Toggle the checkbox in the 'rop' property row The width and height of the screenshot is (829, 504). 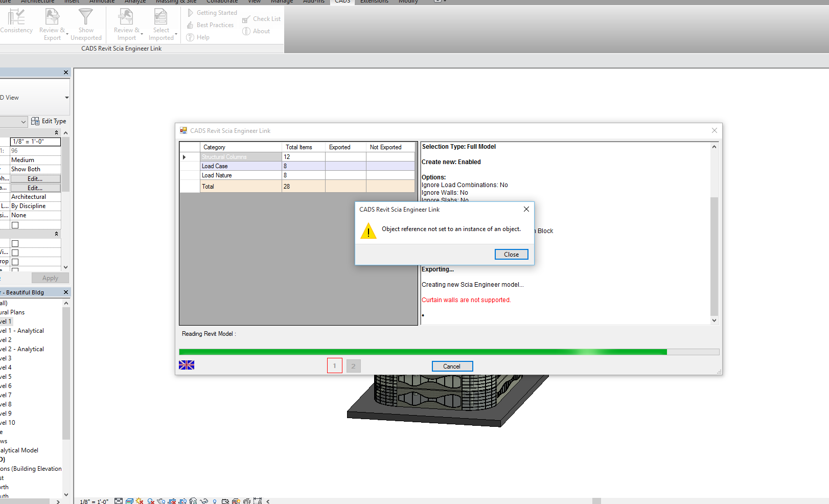coord(15,262)
